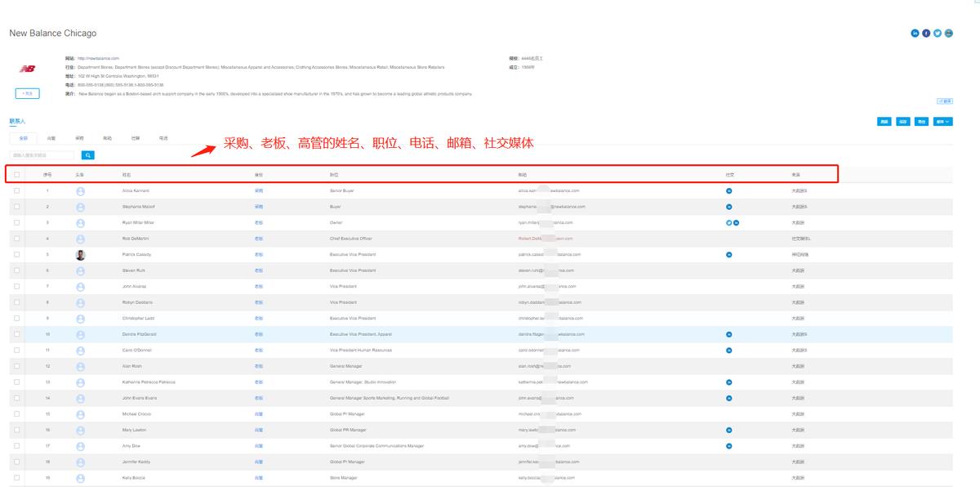Open the newbalance.com website link

coord(98,59)
